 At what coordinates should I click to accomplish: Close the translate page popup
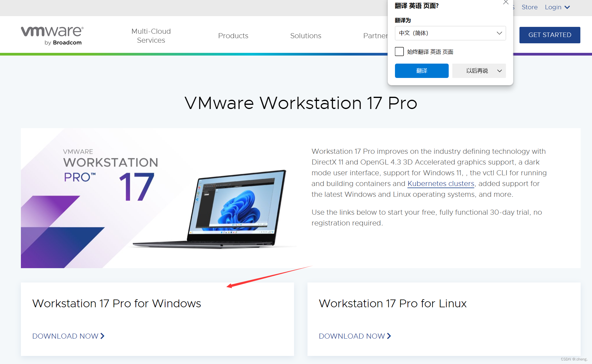pyautogui.click(x=506, y=2)
